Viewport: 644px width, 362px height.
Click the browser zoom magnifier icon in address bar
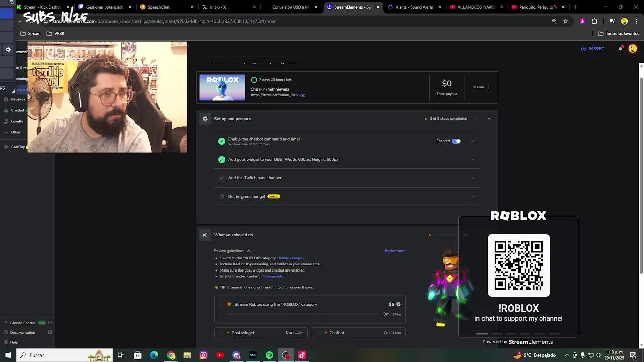(x=554, y=21)
